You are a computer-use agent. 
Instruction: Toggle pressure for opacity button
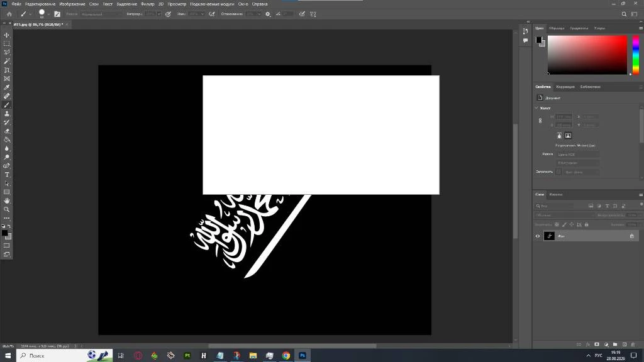(168, 14)
